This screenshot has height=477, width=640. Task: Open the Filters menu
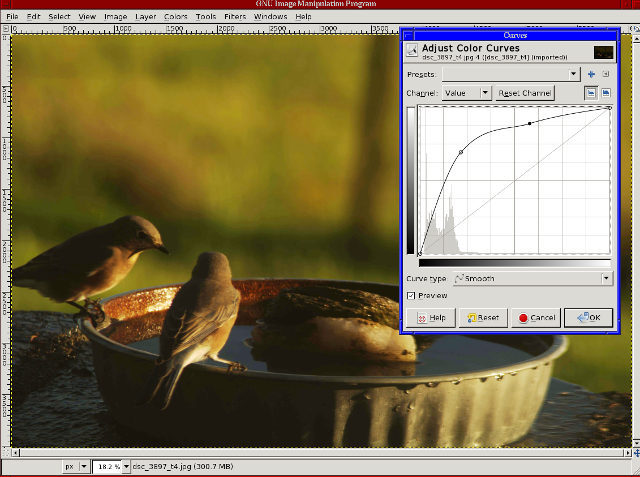[235, 17]
